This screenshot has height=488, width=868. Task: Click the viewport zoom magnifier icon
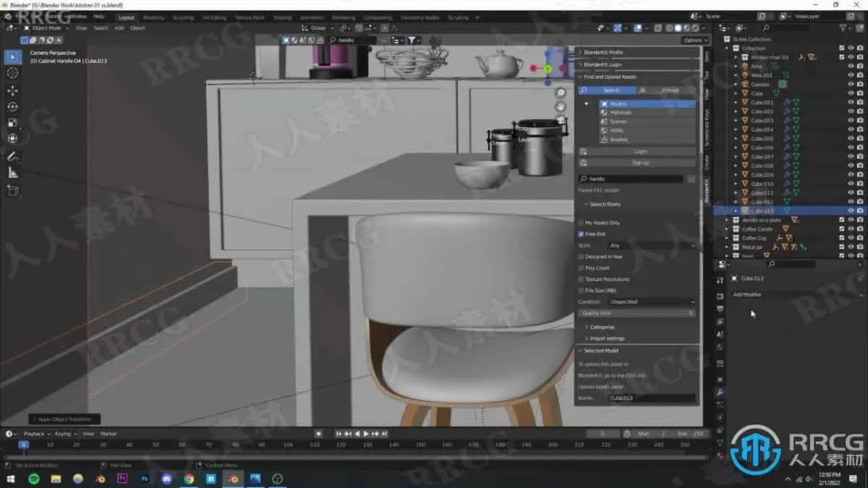(x=561, y=93)
